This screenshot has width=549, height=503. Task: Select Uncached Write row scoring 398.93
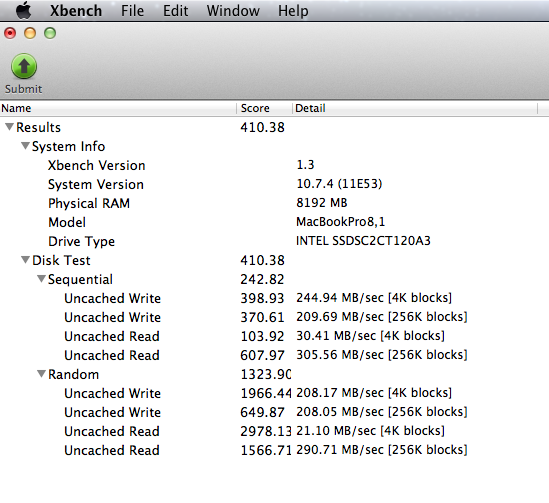(274, 298)
